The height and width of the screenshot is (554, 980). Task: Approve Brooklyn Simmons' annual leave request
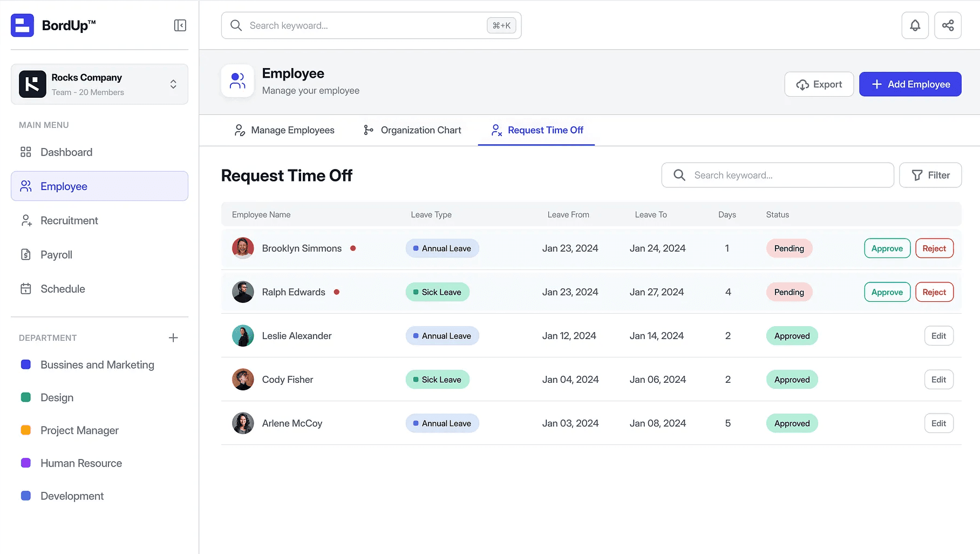(887, 248)
